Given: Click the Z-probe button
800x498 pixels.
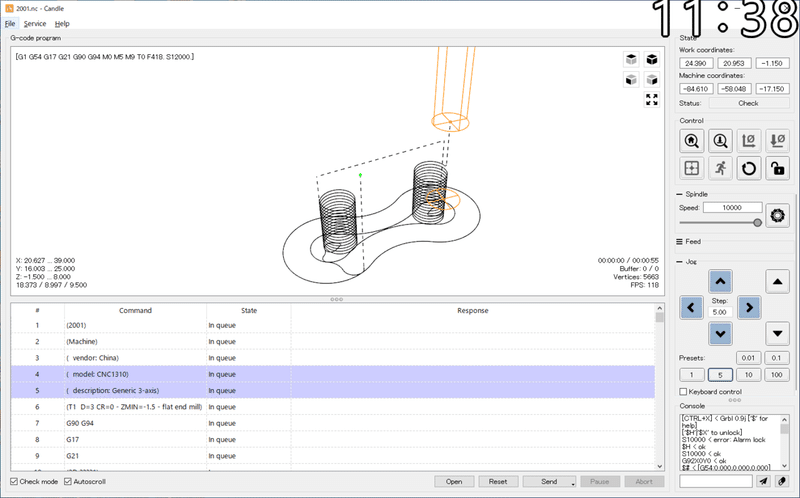Looking at the screenshot, I should coord(720,141).
